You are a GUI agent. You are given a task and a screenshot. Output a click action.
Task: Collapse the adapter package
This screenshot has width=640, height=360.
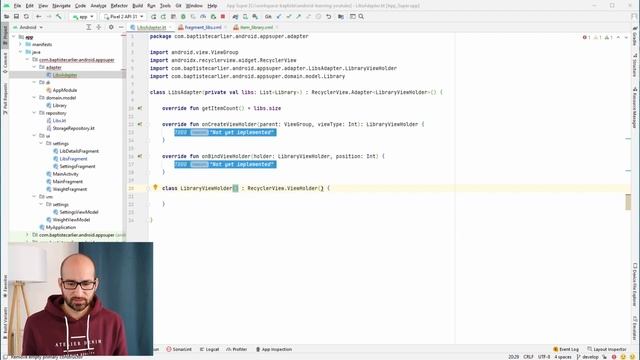pos(34,67)
